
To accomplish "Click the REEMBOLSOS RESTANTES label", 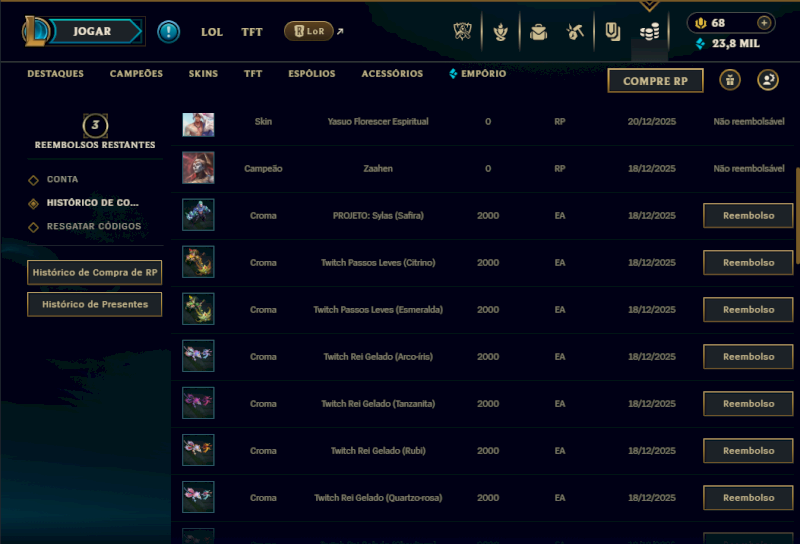I will coord(95,145).
